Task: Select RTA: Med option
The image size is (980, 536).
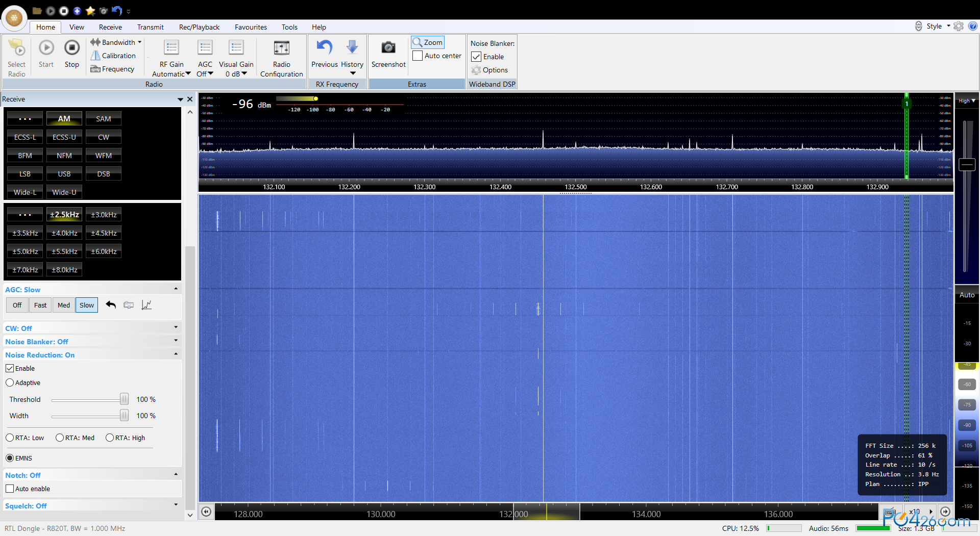Action: pyautogui.click(x=60, y=438)
